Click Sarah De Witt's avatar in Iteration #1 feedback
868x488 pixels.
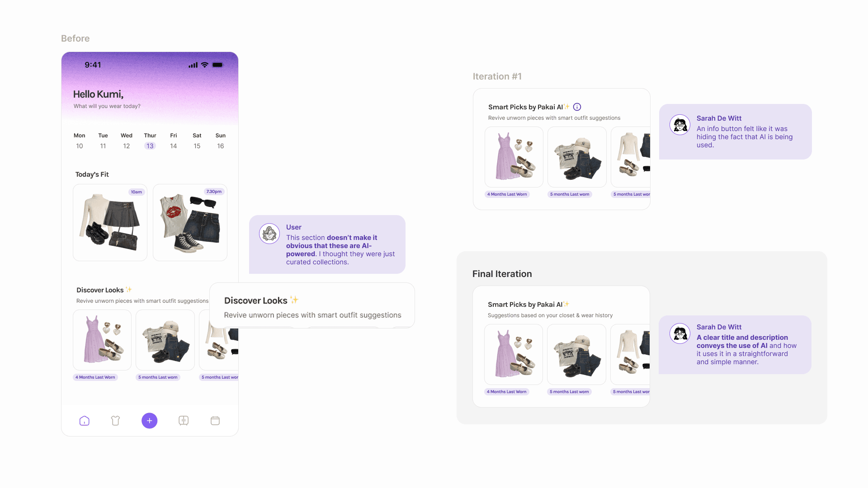click(680, 125)
